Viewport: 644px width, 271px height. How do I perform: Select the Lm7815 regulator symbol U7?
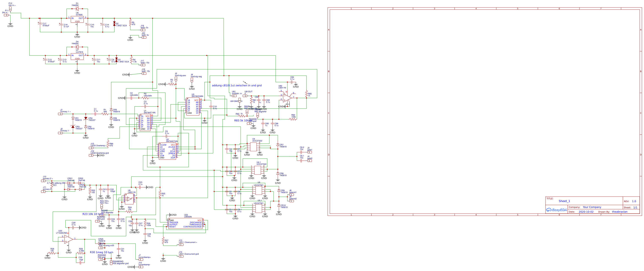pos(77,57)
